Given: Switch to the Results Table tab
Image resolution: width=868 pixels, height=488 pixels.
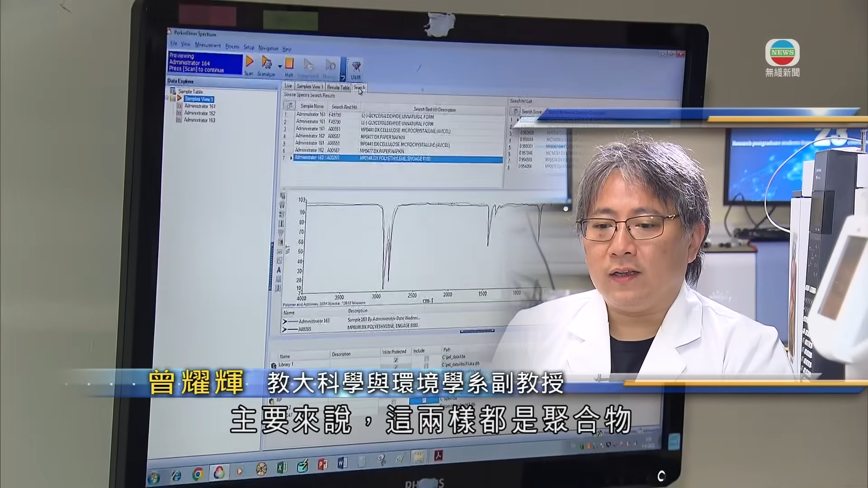Looking at the screenshot, I should (x=338, y=87).
